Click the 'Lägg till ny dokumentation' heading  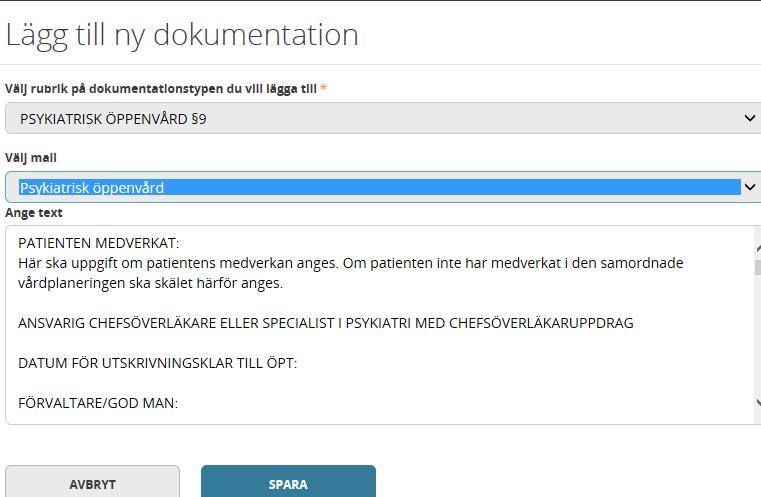tap(182, 35)
